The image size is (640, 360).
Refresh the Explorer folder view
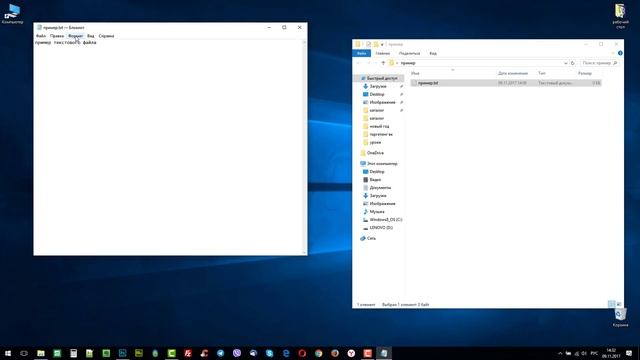coord(573,63)
